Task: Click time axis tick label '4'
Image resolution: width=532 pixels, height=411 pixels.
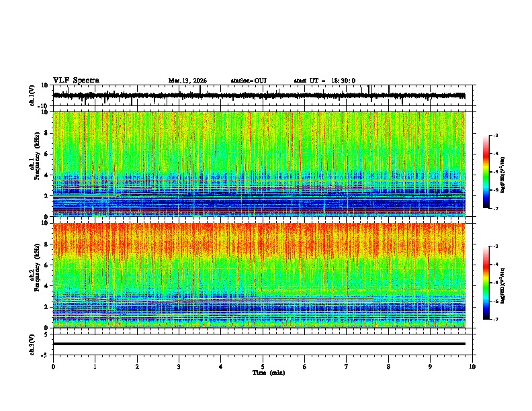Action: click(221, 367)
